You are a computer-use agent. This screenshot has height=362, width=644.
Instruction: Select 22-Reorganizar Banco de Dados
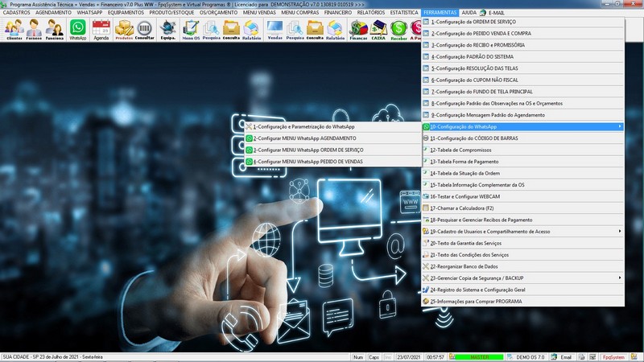coord(522,266)
